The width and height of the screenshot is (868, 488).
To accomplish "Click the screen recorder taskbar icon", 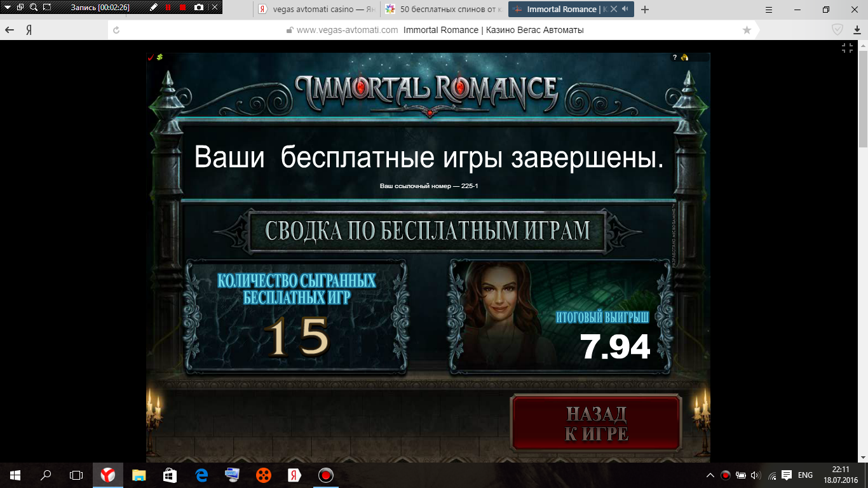I will pyautogui.click(x=325, y=475).
